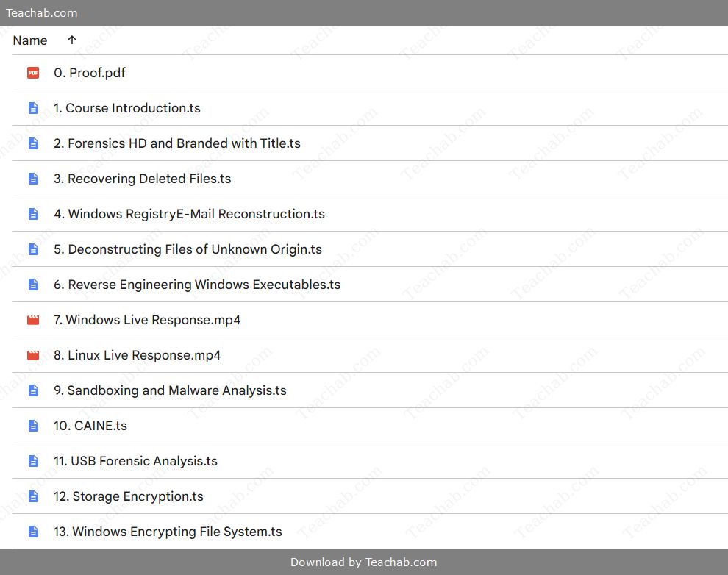The width and height of the screenshot is (728, 575).
Task: Open 4. Windows RegistryE-Mail Reconstruction.ts
Action: point(190,214)
